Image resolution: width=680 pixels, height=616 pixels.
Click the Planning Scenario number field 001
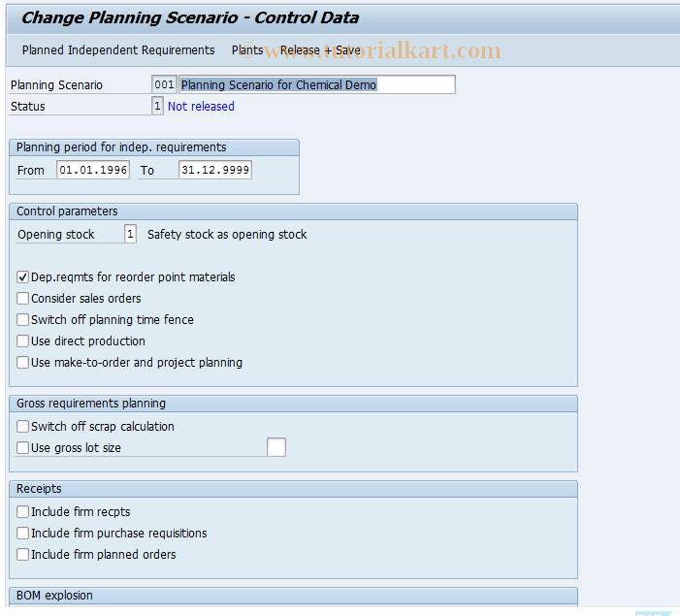tap(164, 84)
